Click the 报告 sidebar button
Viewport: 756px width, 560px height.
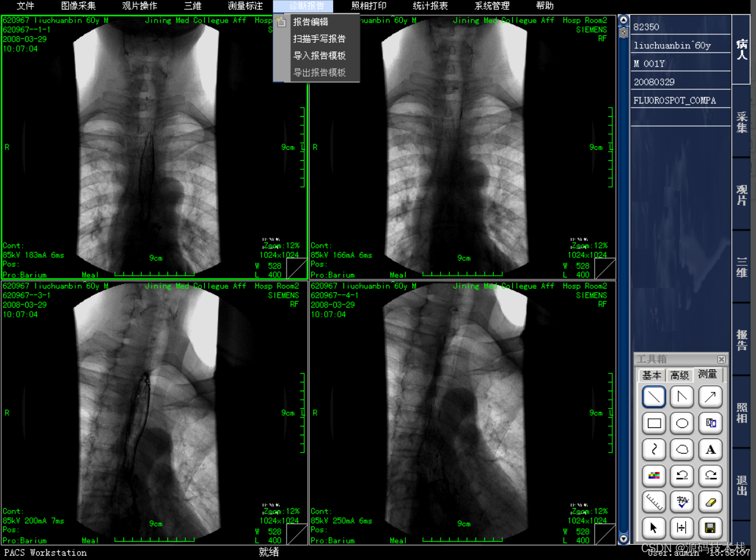[741, 340]
